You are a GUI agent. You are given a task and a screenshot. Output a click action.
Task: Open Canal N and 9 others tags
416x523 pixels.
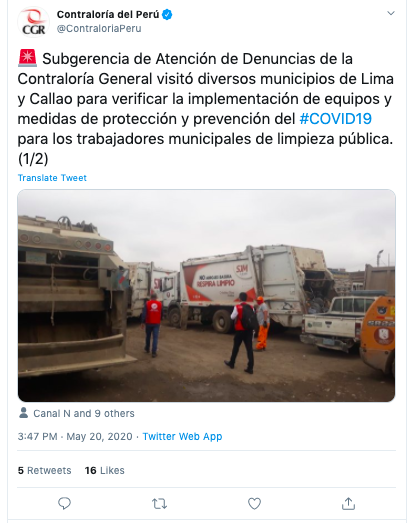click(84, 413)
